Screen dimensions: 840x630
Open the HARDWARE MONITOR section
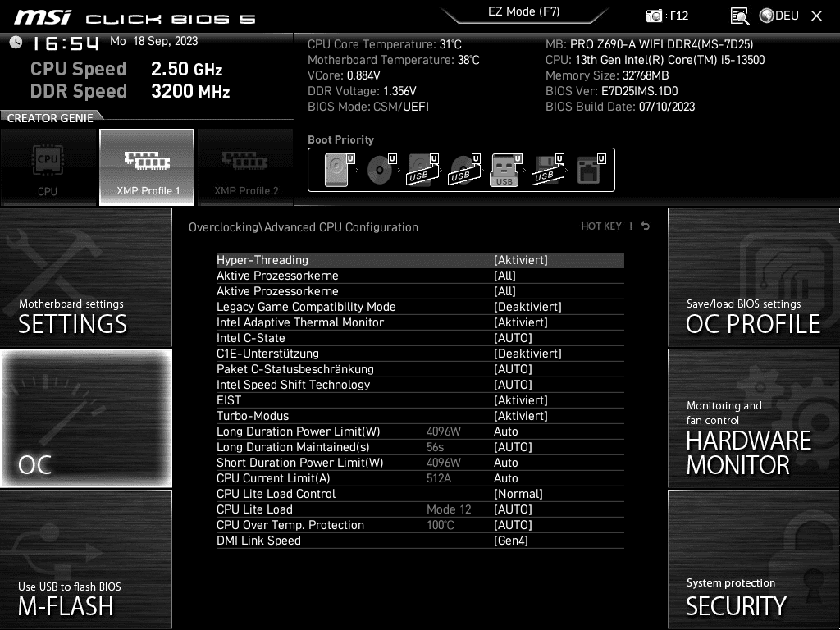(754, 418)
